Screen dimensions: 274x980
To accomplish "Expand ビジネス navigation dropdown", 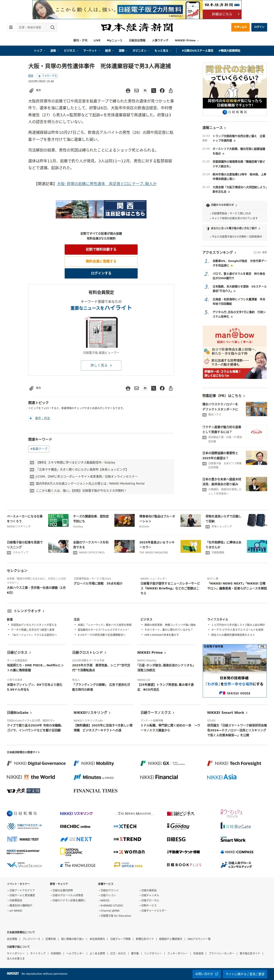I will (x=71, y=51).
